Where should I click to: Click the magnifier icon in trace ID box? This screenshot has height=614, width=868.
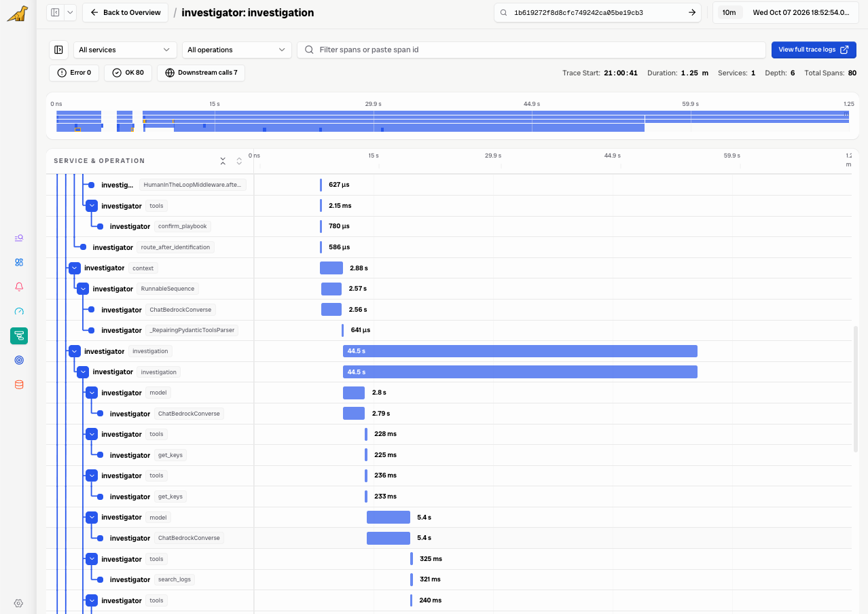pos(503,12)
